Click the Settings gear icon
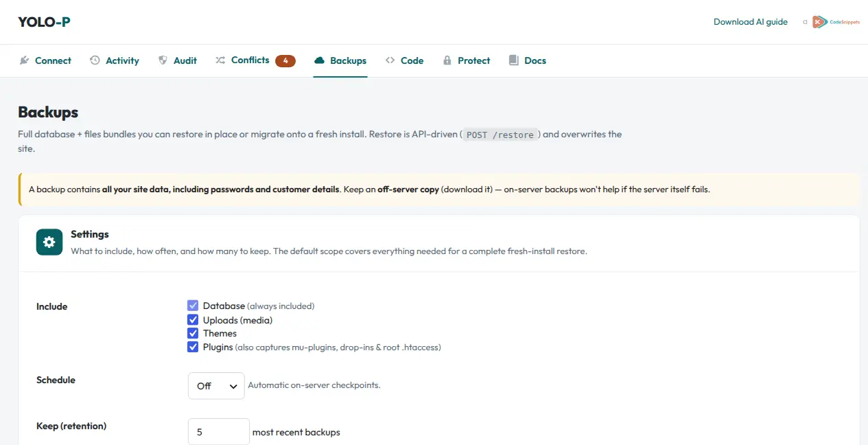The width and height of the screenshot is (868, 445). click(x=49, y=242)
